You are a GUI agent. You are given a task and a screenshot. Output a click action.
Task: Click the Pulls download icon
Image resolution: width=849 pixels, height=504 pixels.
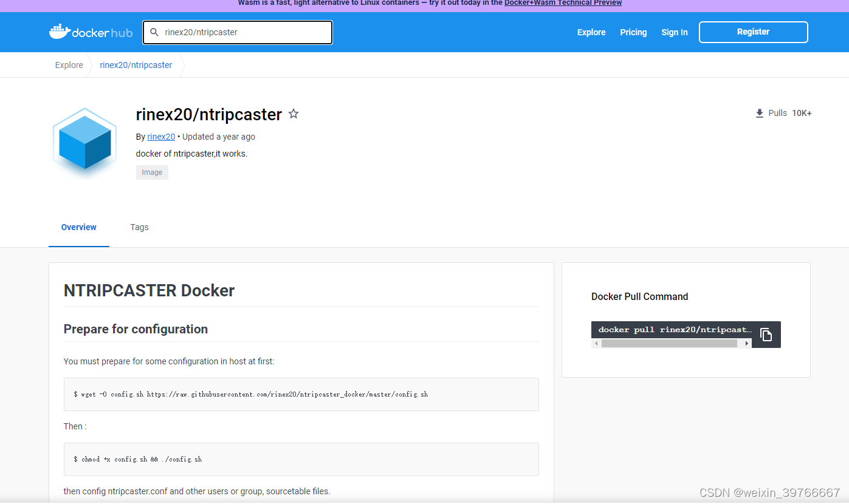tap(759, 114)
